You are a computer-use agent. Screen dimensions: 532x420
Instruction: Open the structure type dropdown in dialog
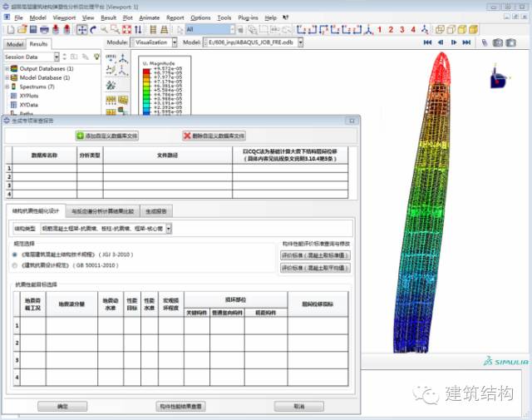click(169, 229)
